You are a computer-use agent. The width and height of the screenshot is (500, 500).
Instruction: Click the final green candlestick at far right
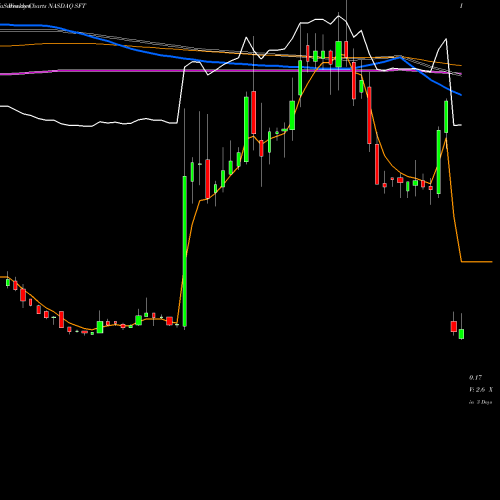(x=461, y=334)
